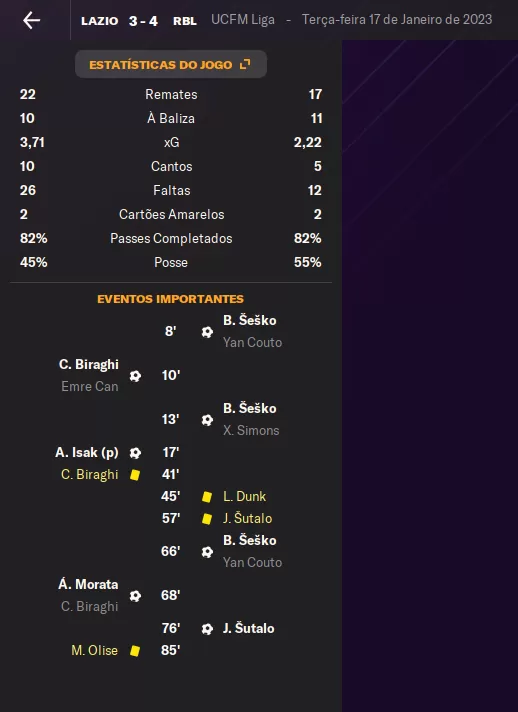This screenshot has height=712, width=518.
Task: Click goal icon at 8' Šeško
Action: pyautogui.click(x=207, y=332)
